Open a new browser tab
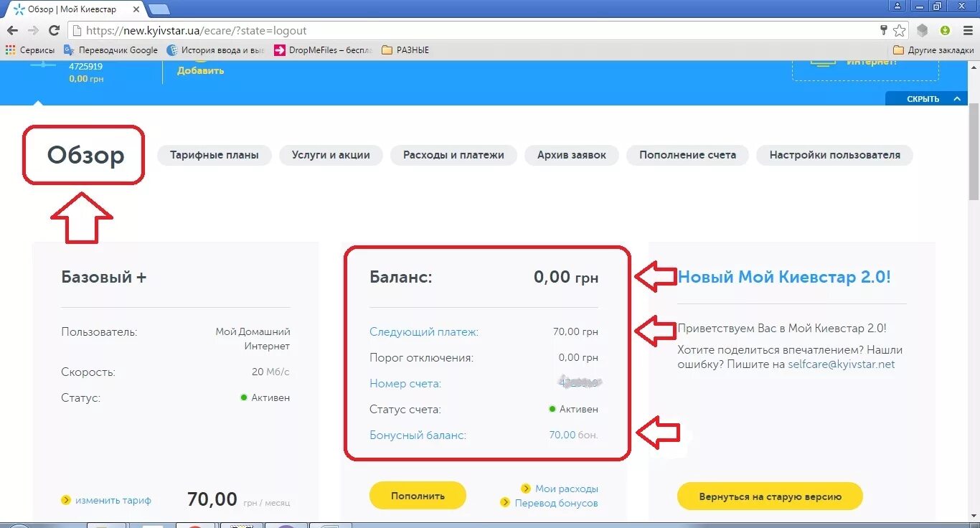 point(159,9)
